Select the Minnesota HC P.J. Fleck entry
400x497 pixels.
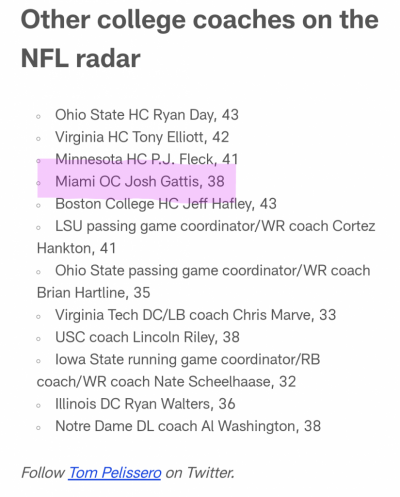147,159
